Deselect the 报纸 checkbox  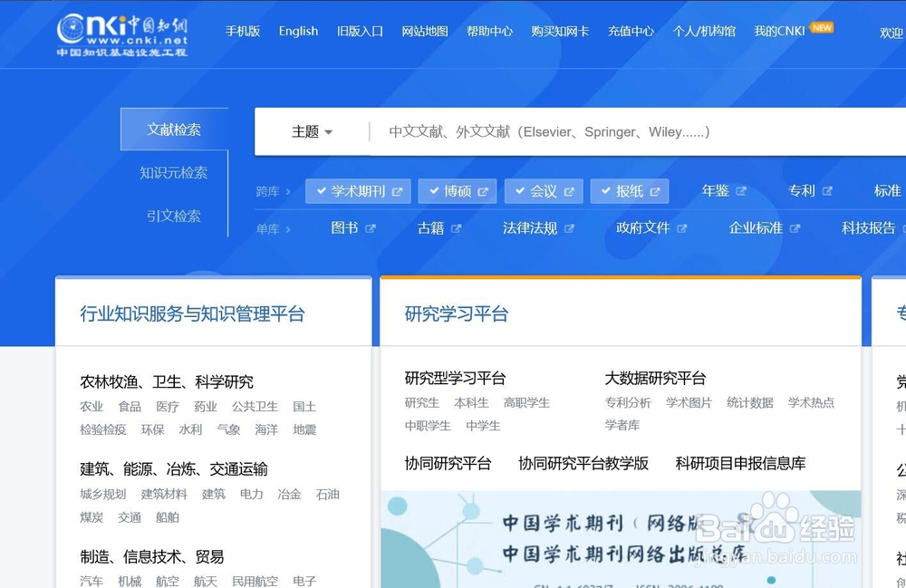[x=604, y=191]
